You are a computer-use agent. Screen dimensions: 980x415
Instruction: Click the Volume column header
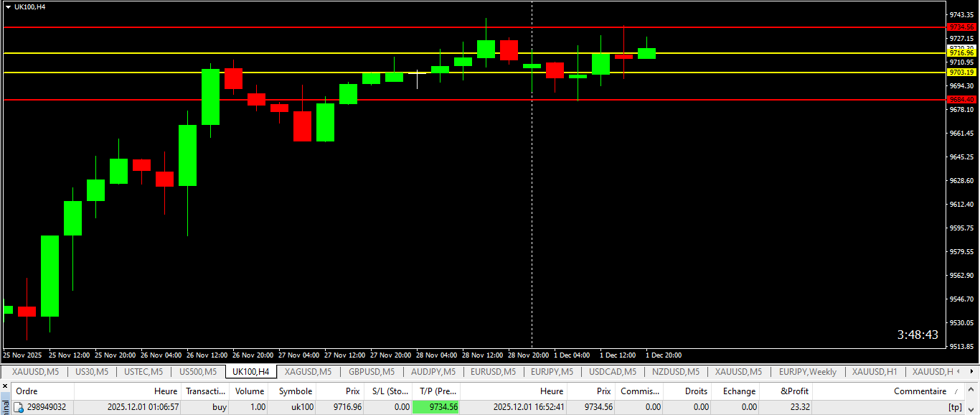[250, 391]
